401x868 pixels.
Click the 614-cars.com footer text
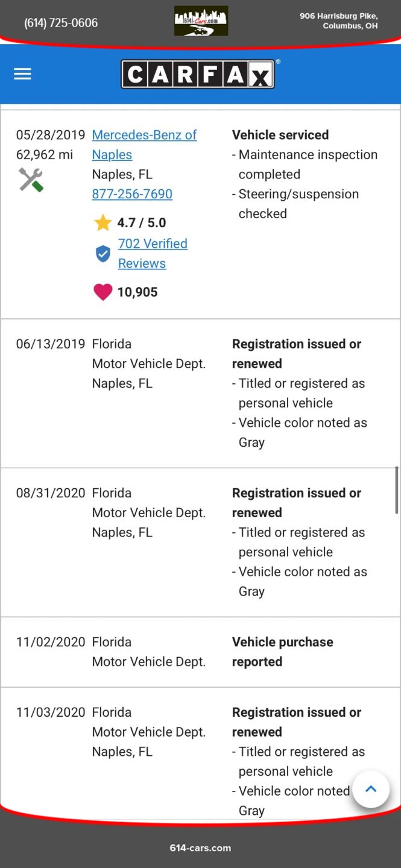tap(200, 848)
